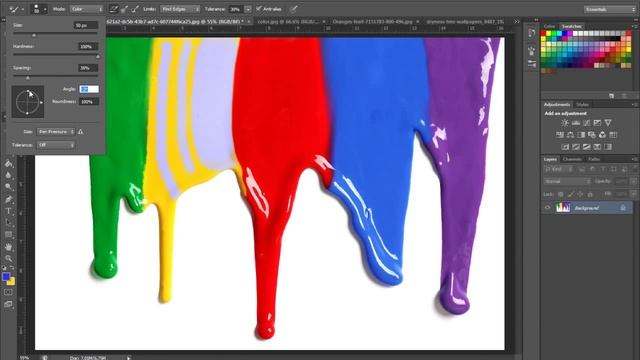
Task: Select the Rectangle shape tool
Action: point(9,235)
